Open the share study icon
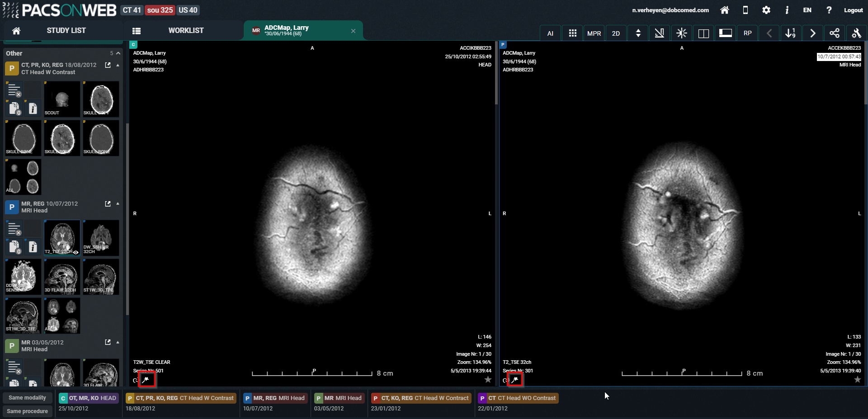 tap(835, 33)
